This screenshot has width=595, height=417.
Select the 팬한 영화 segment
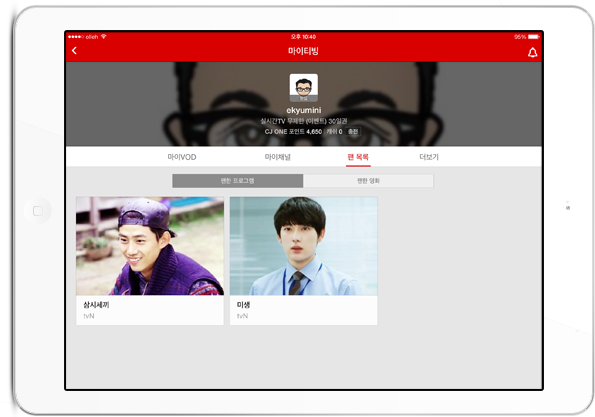368,181
